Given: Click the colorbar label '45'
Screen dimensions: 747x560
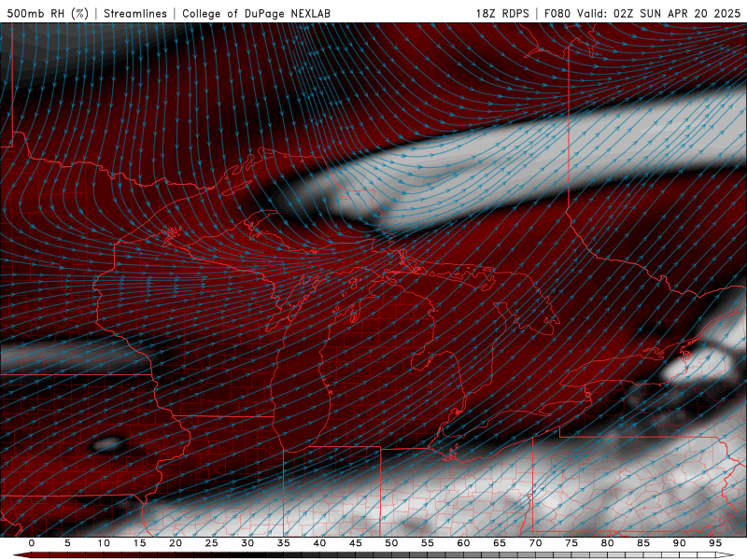Looking at the screenshot, I should coord(356,543).
